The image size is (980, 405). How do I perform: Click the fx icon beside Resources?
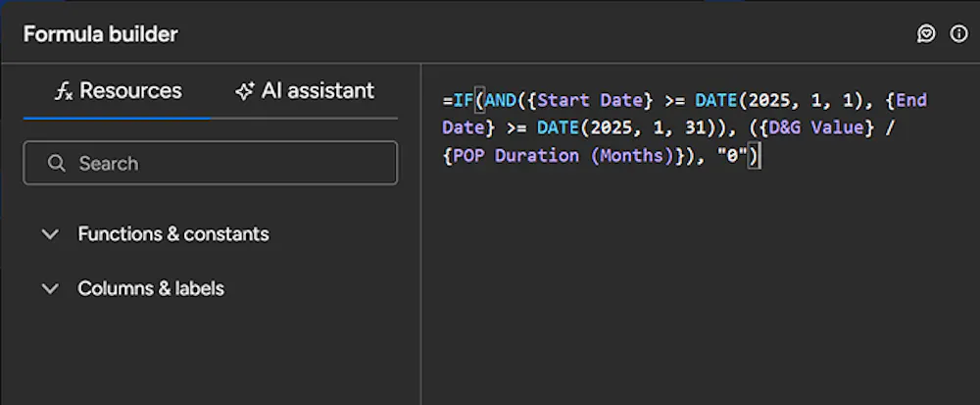[x=64, y=91]
